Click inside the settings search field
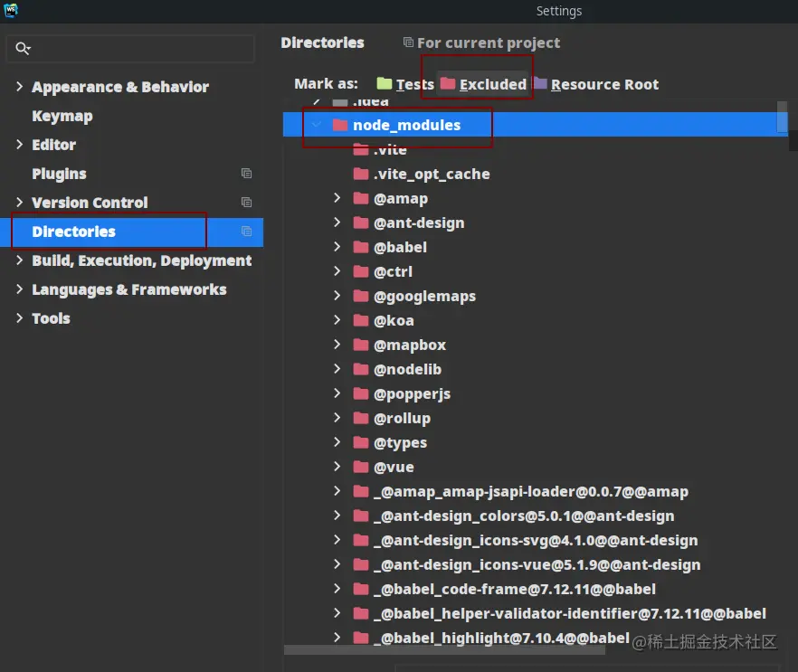The image size is (798, 672). tap(130, 49)
